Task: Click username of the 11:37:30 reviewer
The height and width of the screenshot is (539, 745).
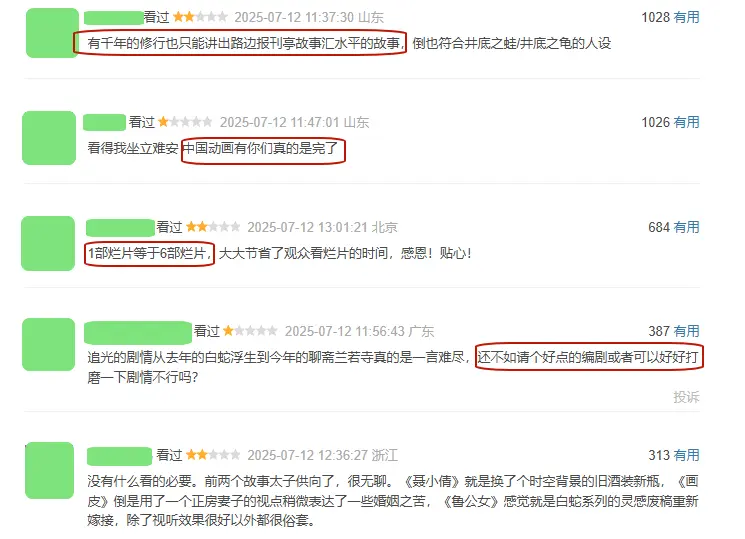Action: pos(114,18)
